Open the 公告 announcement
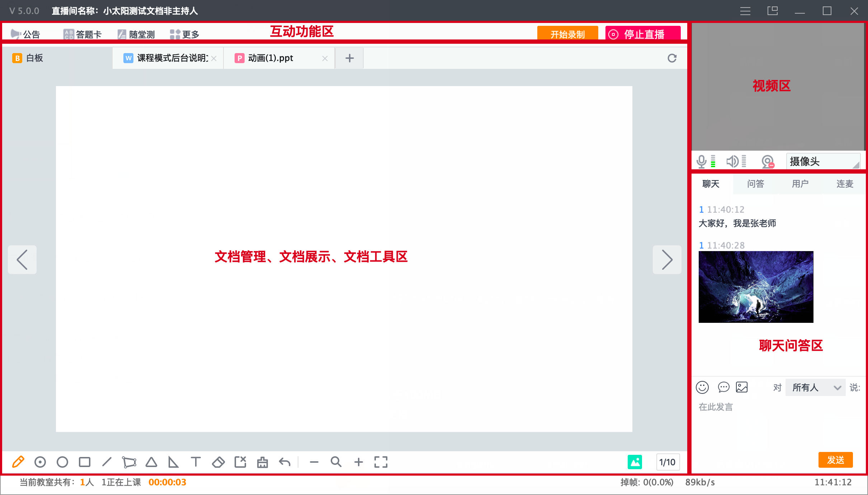Image resolution: width=868 pixels, height=495 pixels. point(26,34)
